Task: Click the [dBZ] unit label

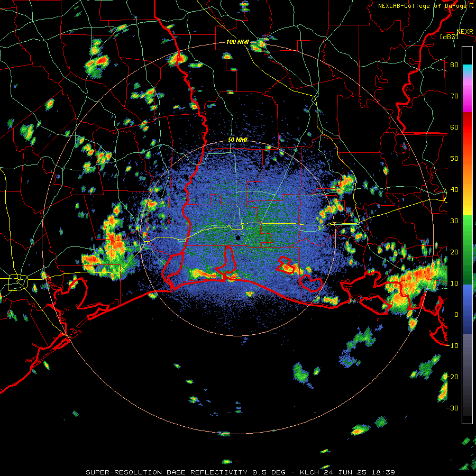Action: coord(449,36)
